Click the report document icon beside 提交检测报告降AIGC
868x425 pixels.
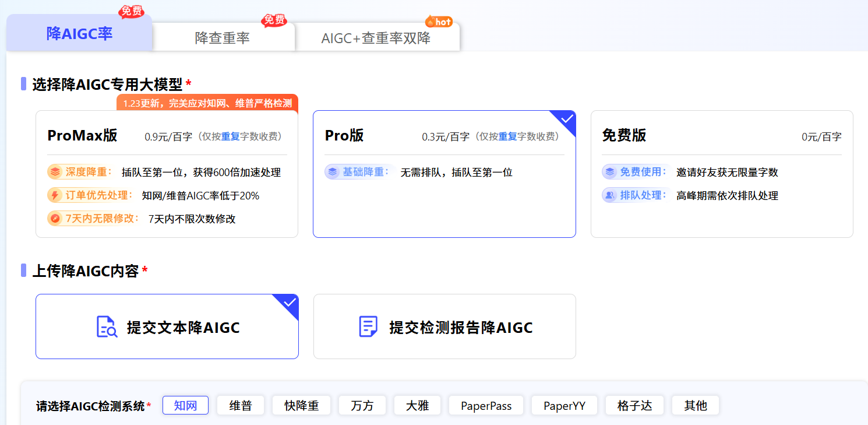[368, 326]
